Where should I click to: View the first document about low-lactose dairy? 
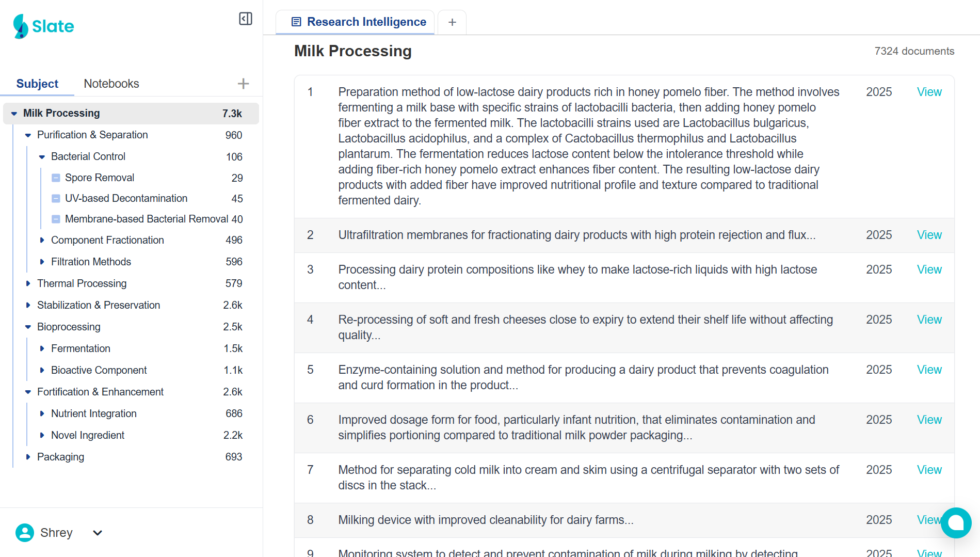[x=929, y=92]
